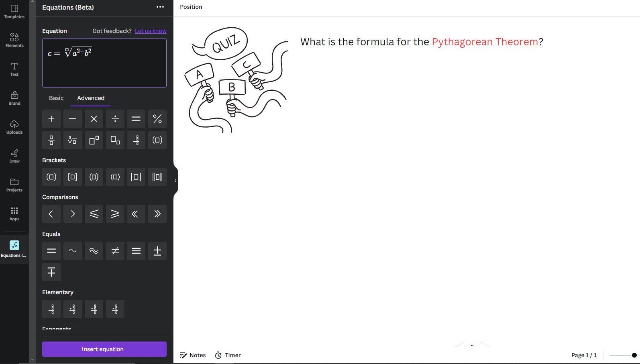The image size is (640, 364).
Task: Insert an nth root template
Action: (73, 140)
